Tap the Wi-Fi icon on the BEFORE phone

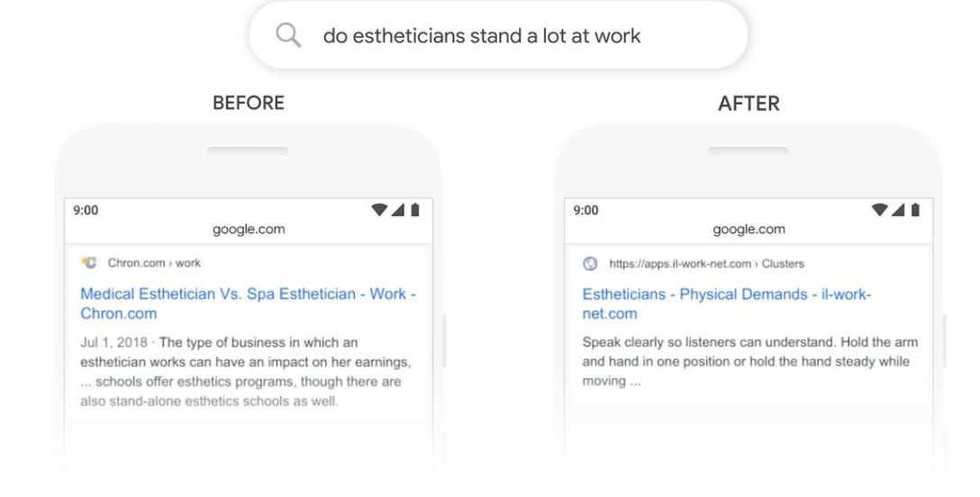click(x=379, y=210)
